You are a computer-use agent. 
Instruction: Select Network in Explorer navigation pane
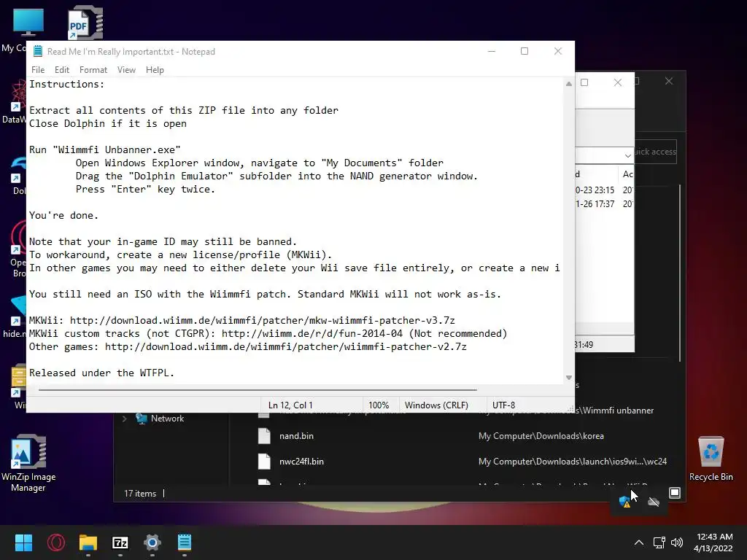[x=167, y=419]
